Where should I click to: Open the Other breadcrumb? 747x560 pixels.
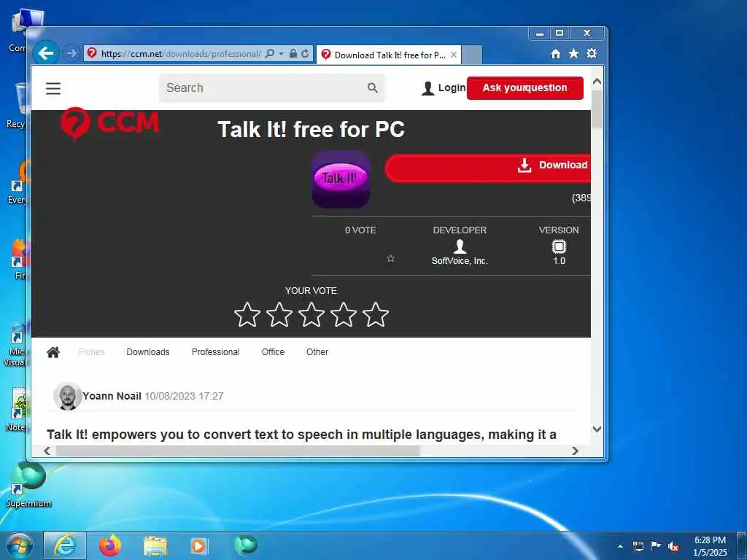317,352
